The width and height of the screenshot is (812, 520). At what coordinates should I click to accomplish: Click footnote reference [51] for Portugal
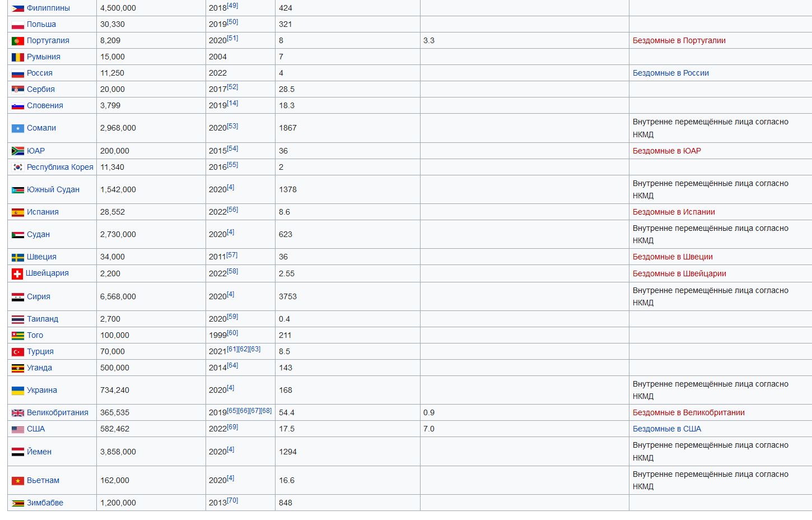tap(232, 38)
